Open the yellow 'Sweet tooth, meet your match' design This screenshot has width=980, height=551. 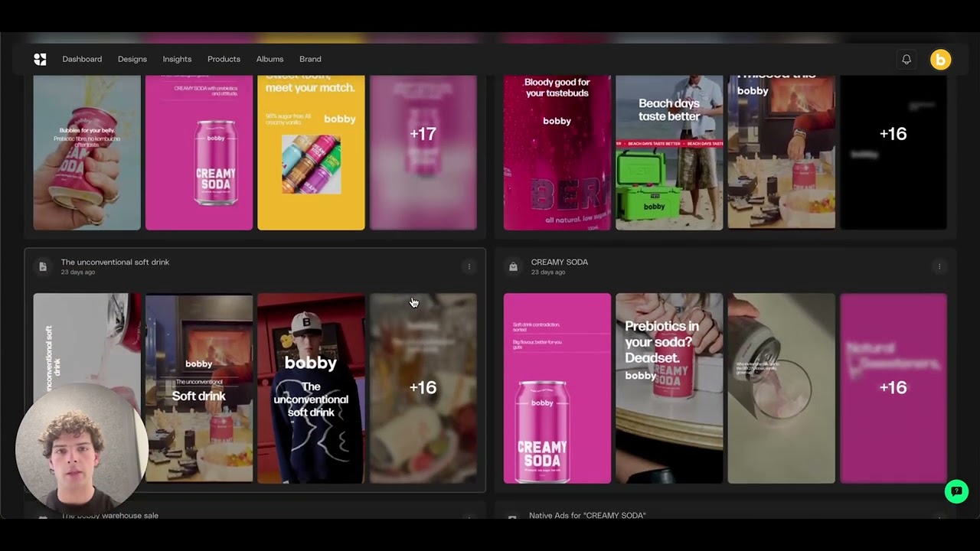tap(311, 152)
